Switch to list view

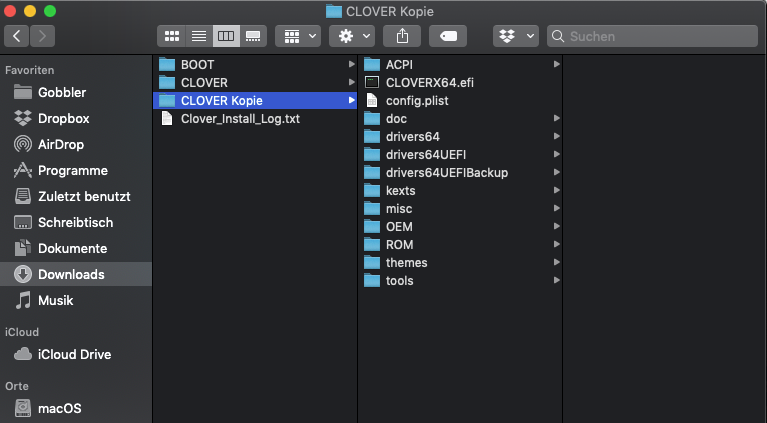[x=199, y=36]
